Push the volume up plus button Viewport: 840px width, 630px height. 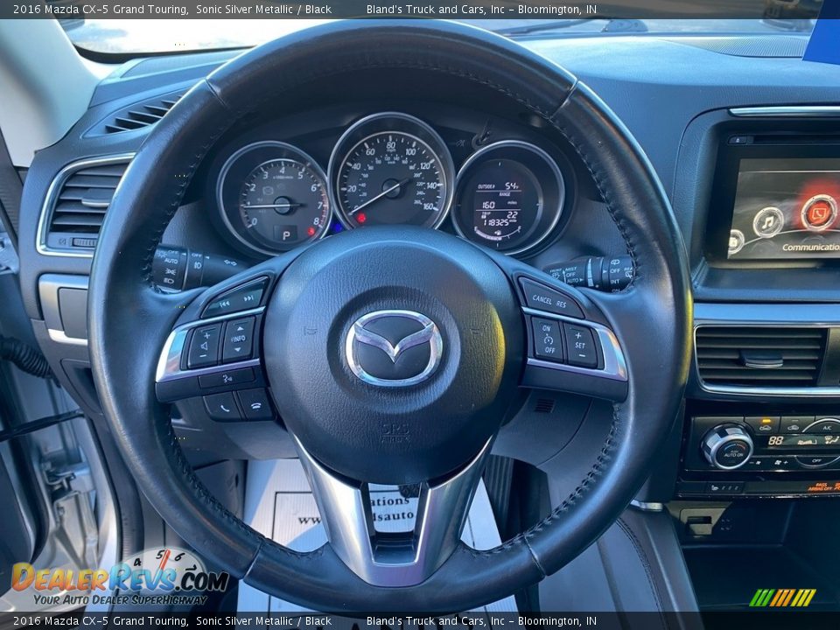tap(207, 335)
